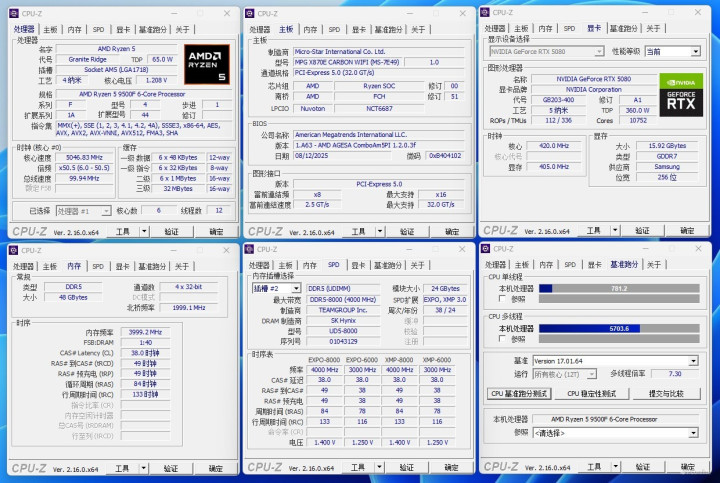Switch to the SPD tab in the 内存 window
Screen dimensions: 720x483
click(98, 266)
